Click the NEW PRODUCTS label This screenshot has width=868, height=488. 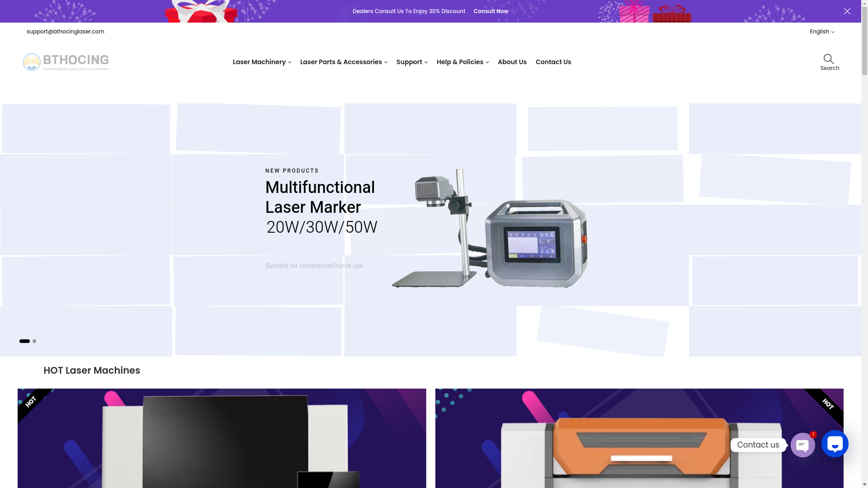[292, 171]
